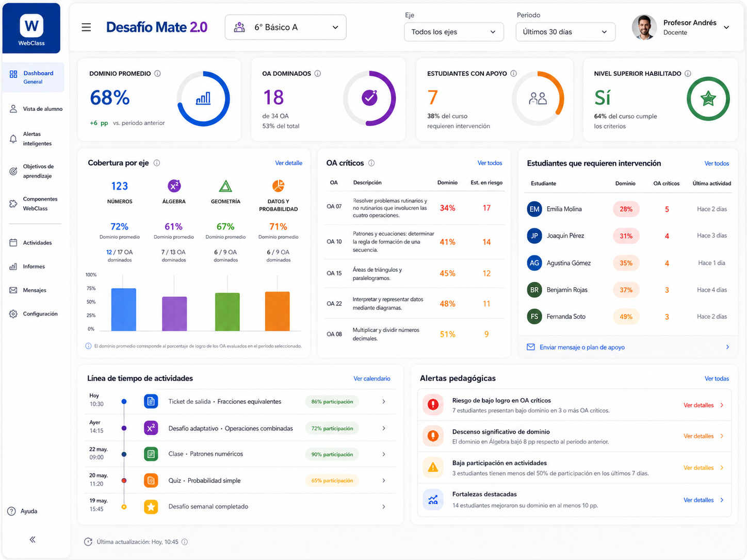The height and width of the screenshot is (560, 747).
Task: Select the Datos y Probabilidad pie icon
Action: tap(278, 186)
